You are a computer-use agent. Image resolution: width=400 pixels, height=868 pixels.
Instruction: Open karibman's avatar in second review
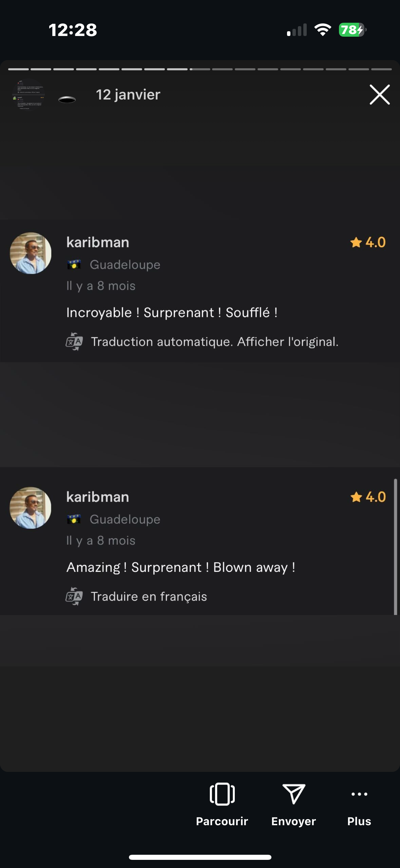click(x=31, y=508)
